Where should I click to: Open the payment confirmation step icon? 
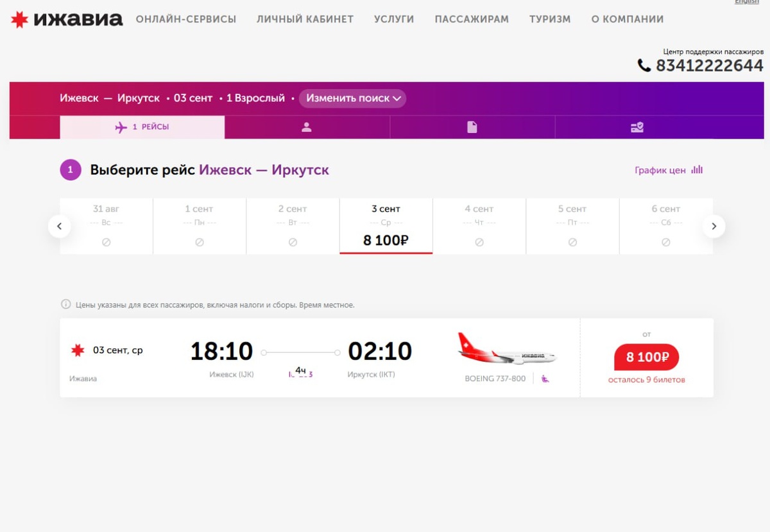[x=637, y=127]
